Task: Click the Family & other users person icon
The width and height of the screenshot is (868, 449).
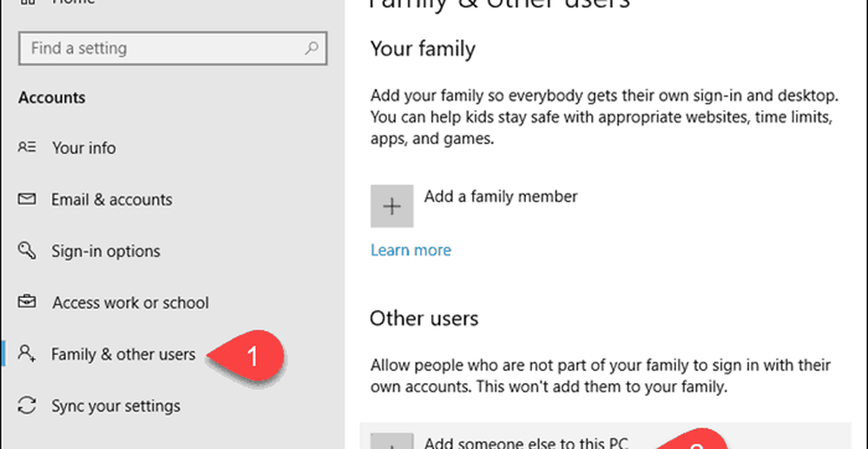Action: [27, 353]
